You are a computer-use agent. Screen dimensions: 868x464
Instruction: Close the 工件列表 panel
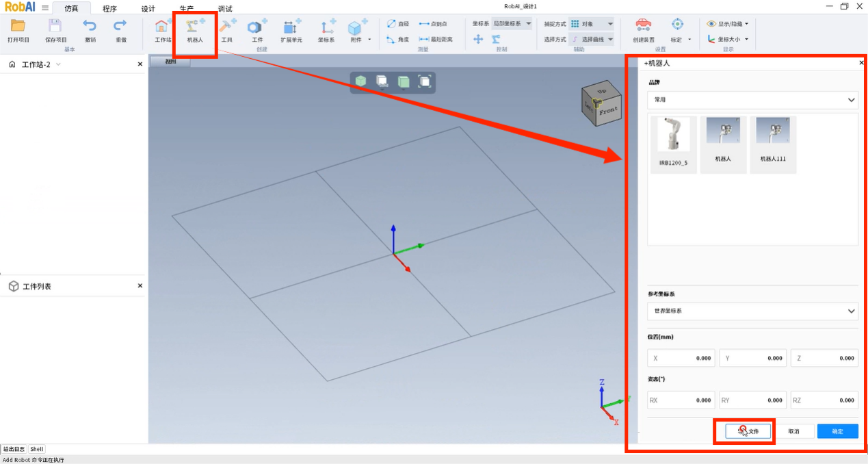click(140, 285)
